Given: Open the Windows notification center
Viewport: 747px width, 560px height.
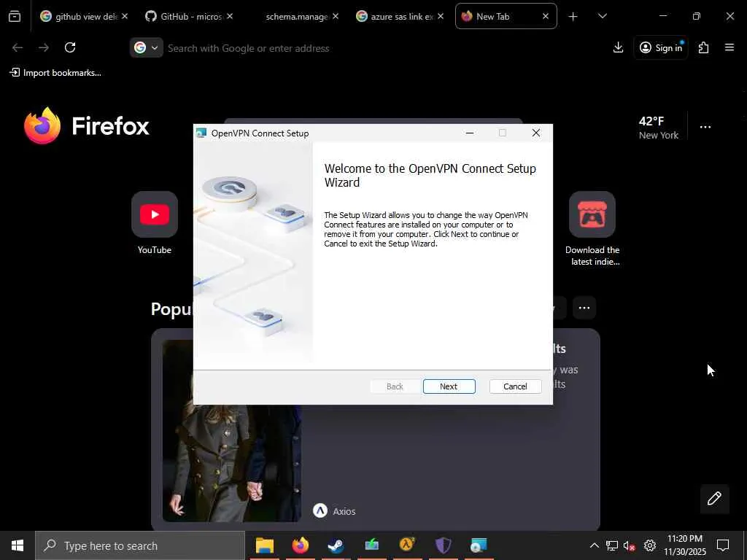Looking at the screenshot, I should 723,545.
